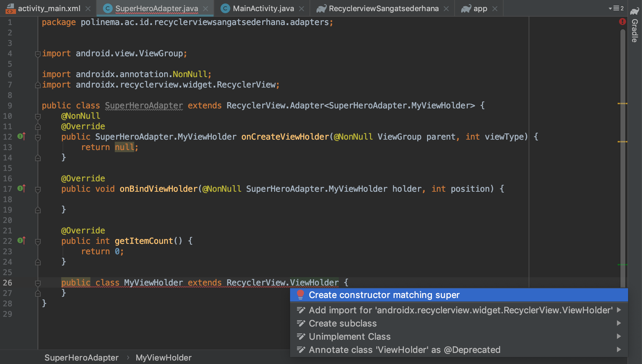The width and height of the screenshot is (642, 364).
Task: Click the override gutter icon for onCreateViewHolder
Action: point(22,136)
